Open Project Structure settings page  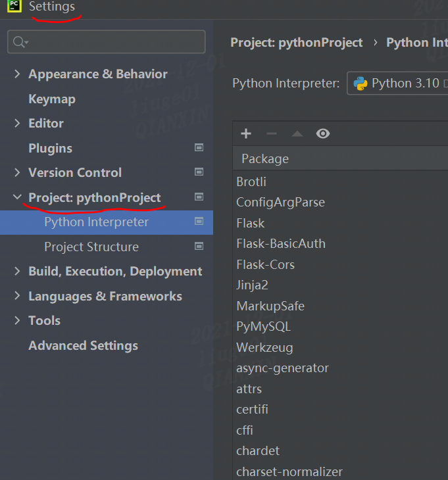91,247
